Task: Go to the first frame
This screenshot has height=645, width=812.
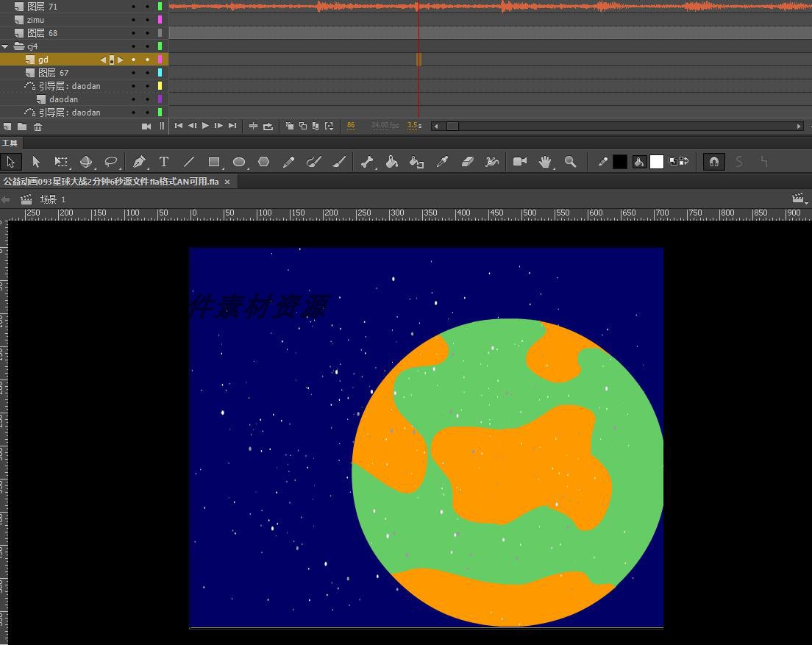Action: pyautogui.click(x=178, y=126)
